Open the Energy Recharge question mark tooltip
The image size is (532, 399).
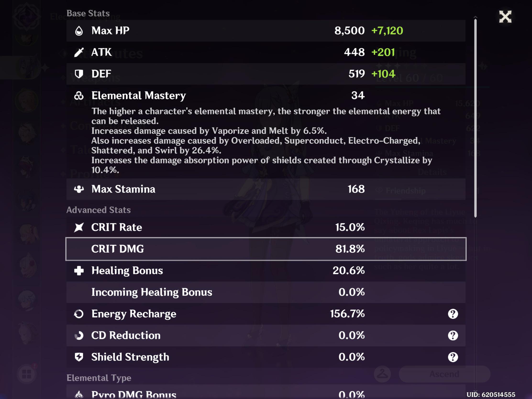pos(454,314)
